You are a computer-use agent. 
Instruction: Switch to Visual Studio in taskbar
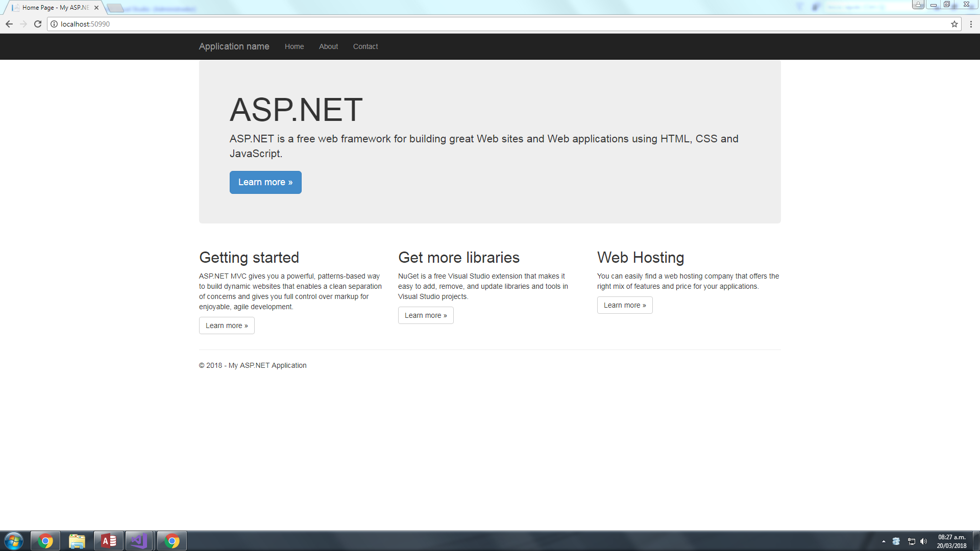pyautogui.click(x=139, y=541)
